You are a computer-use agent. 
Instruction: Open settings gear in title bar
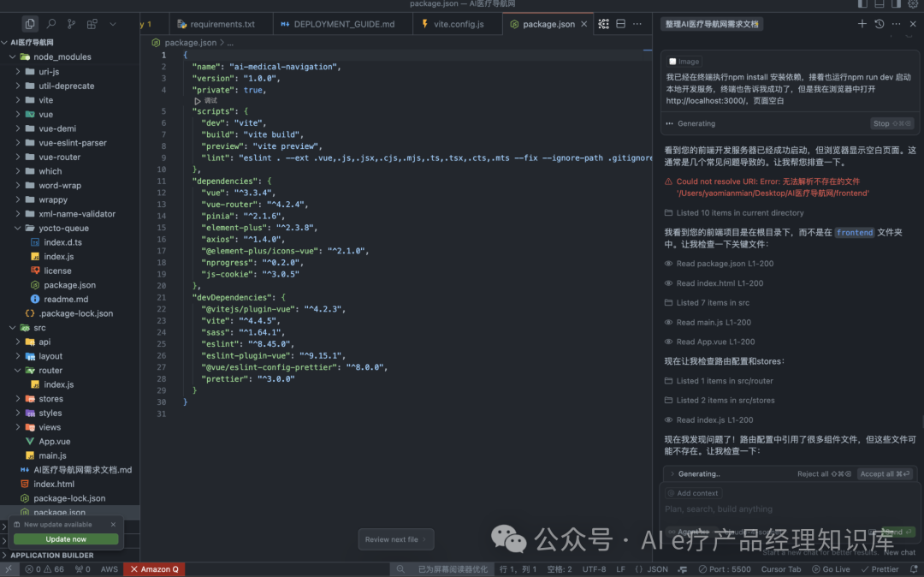(x=913, y=4)
